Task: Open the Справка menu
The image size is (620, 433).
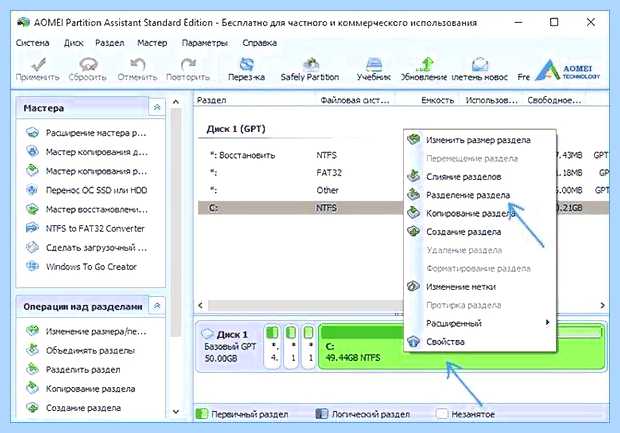Action: pyautogui.click(x=259, y=43)
